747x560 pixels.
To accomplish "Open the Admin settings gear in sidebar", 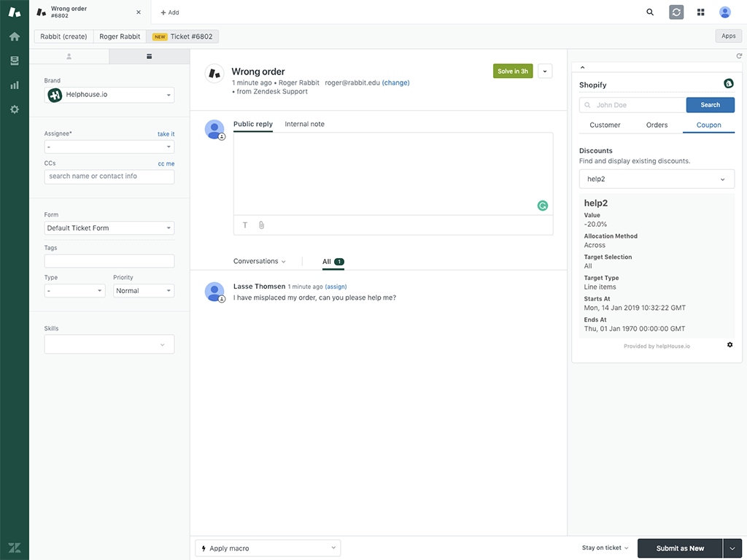I will pyautogui.click(x=14, y=109).
